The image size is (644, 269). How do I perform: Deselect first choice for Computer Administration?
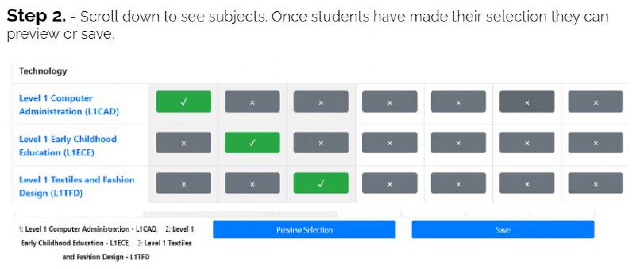tap(184, 102)
